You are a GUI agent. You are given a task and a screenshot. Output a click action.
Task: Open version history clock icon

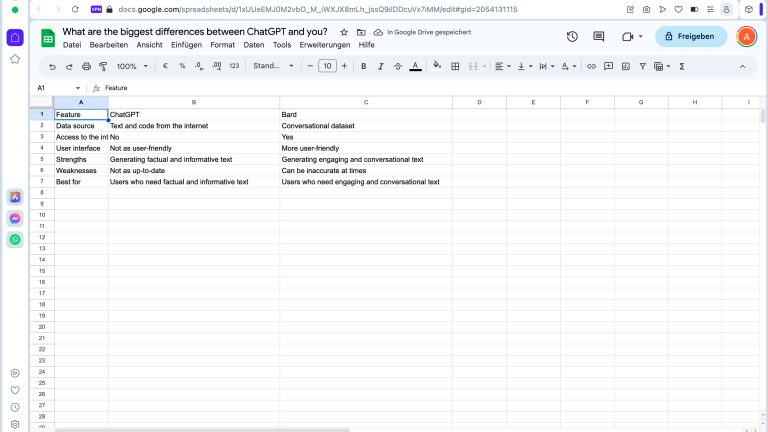point(572,36)
